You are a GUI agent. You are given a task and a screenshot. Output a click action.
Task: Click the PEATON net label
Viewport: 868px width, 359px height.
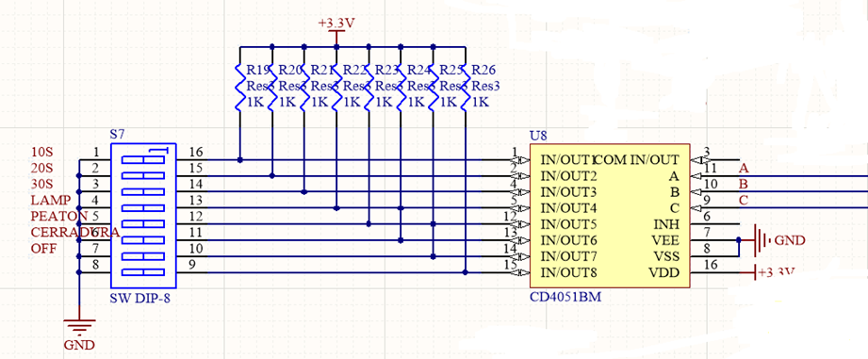tap(59, 217)
